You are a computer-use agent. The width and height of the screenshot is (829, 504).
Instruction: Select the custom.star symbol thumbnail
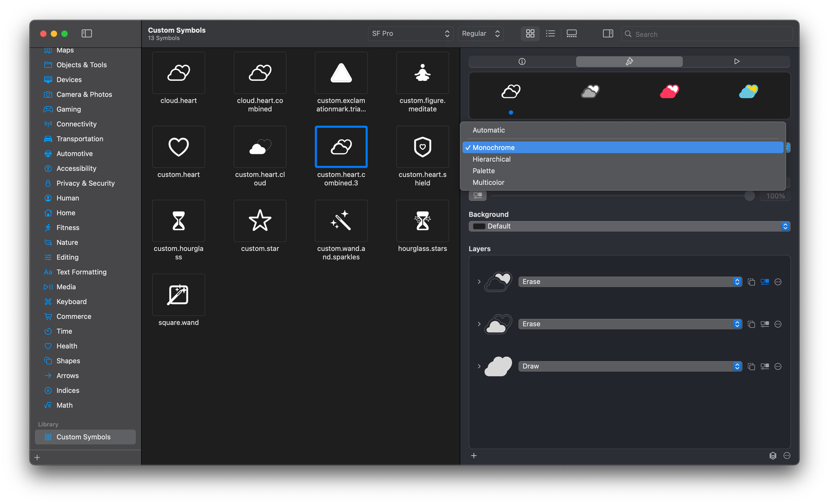260,221
